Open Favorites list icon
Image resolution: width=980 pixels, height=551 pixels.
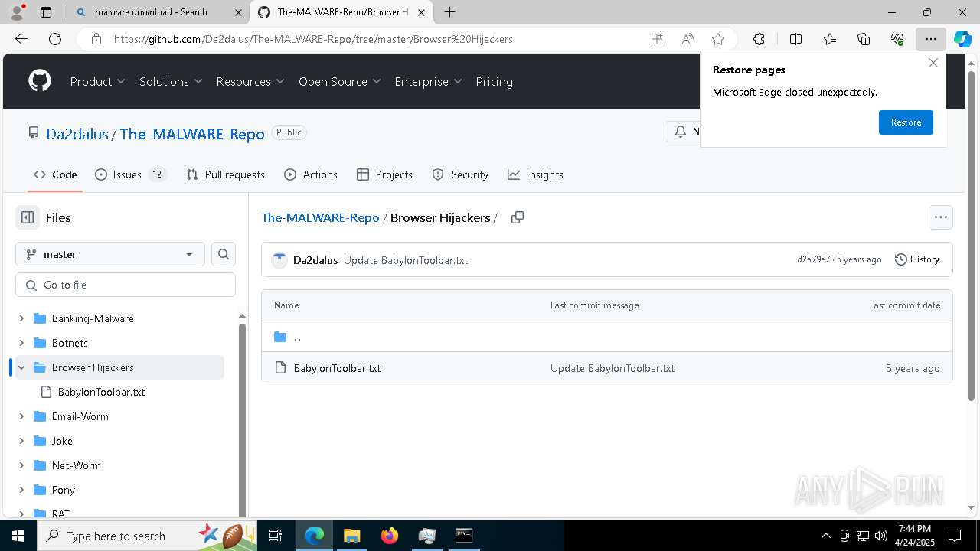830,39
